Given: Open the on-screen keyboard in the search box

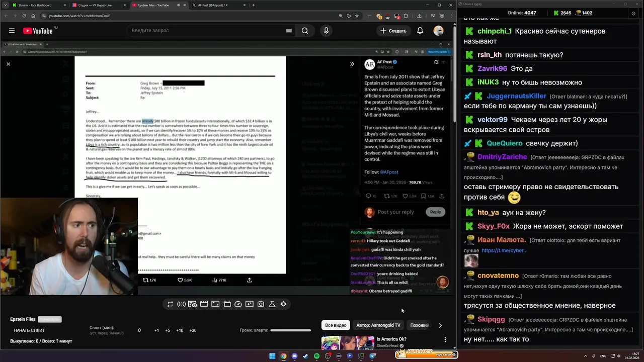Looking at the screenshot, I should pyautogui.click(x=289, y=31).
